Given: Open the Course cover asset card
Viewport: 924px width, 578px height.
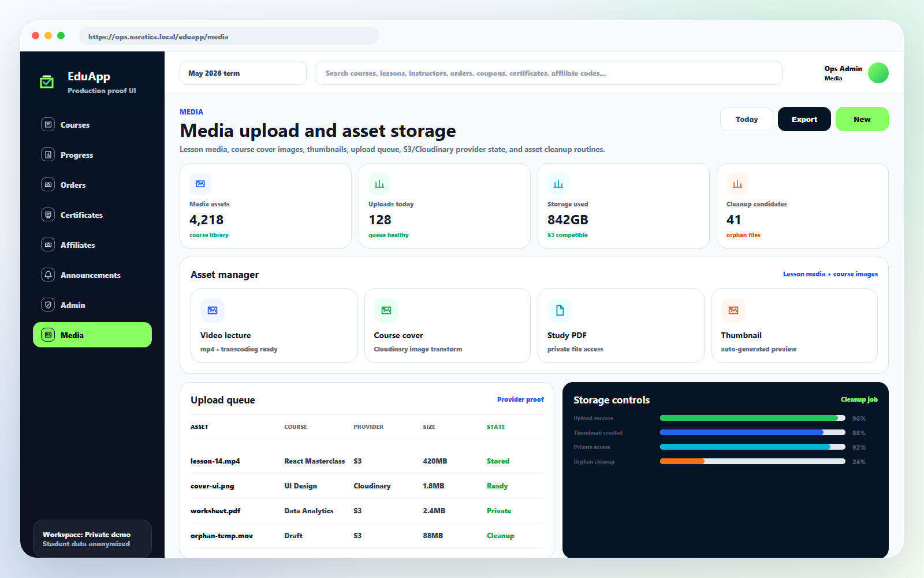Looking at the screenshot, I should (x=448, y=325).
